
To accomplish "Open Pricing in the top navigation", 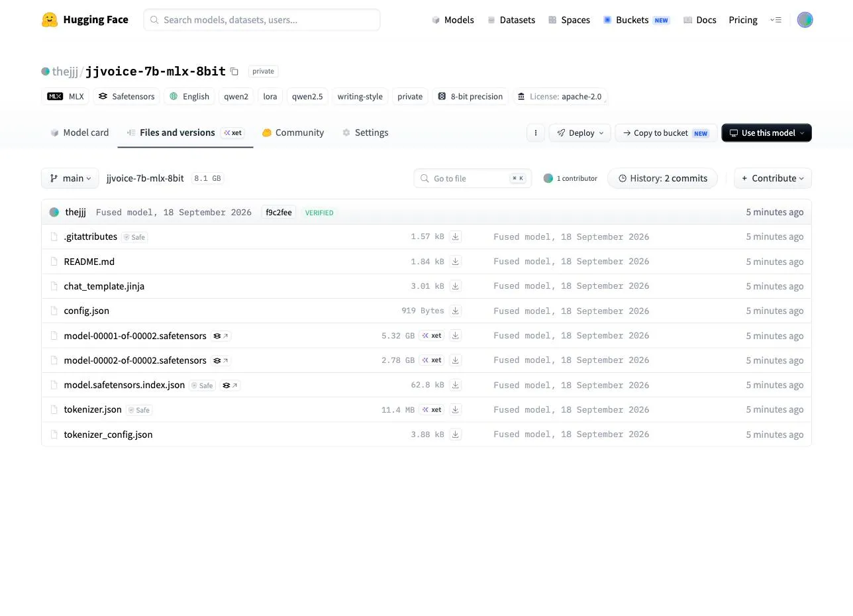I will pyautogui.click(x=743, y=20).
